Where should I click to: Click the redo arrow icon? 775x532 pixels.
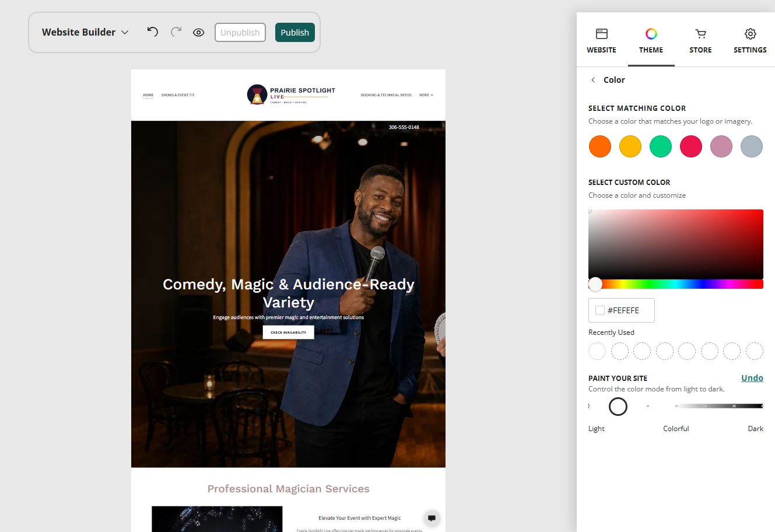click(176, 32)
